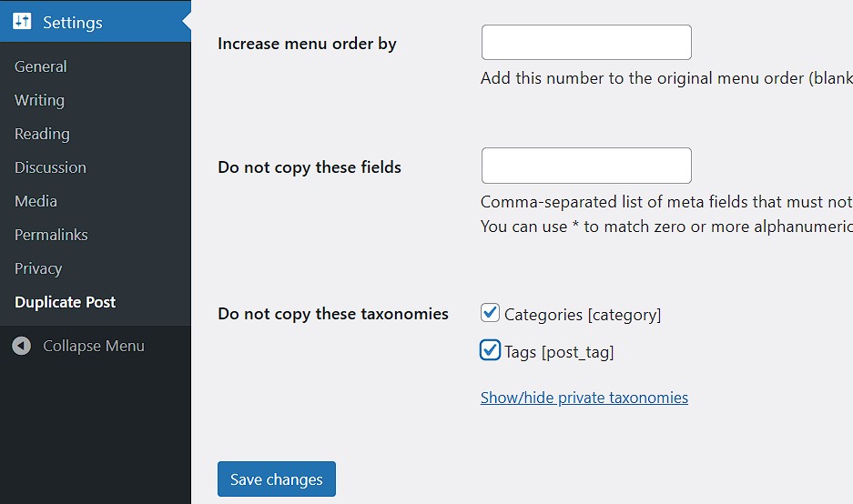
Task: Uncheck the Tags [post_tag] checkbox
Action: click(x=491, y=350)
